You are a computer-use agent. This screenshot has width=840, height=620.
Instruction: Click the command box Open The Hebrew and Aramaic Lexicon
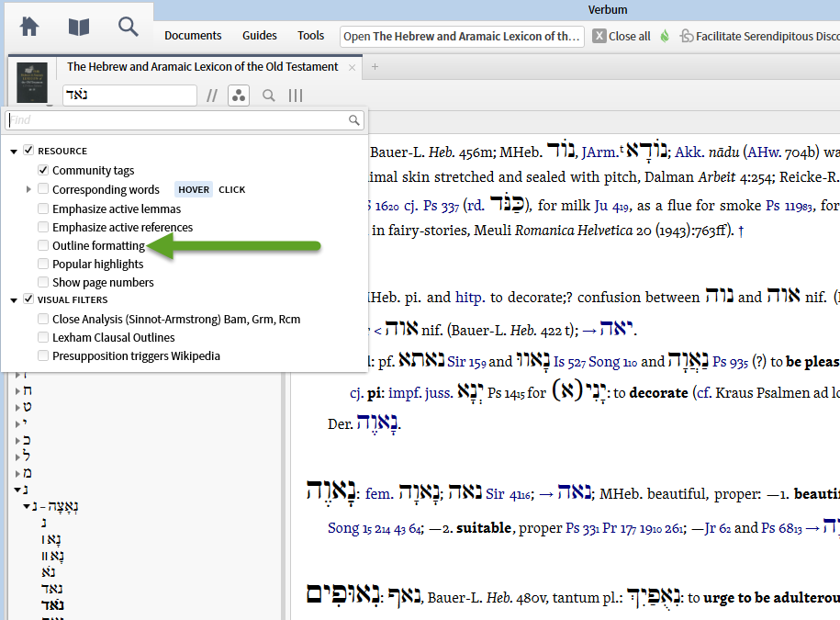462,36
